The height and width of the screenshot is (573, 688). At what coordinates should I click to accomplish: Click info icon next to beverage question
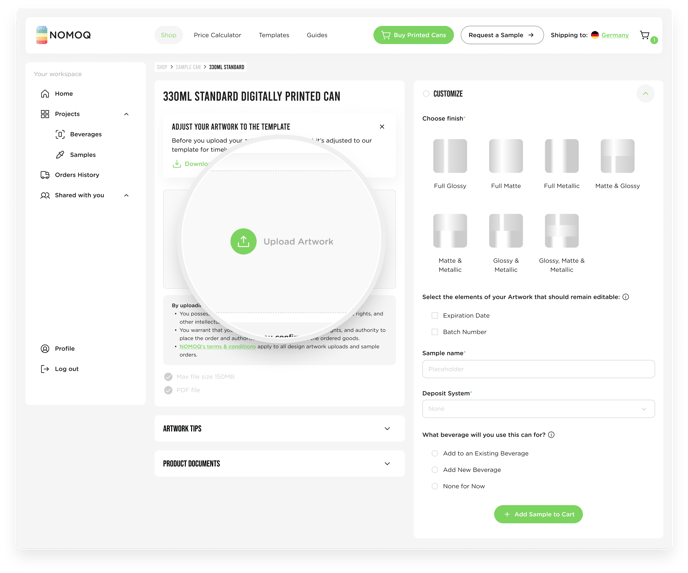point(552,435)
